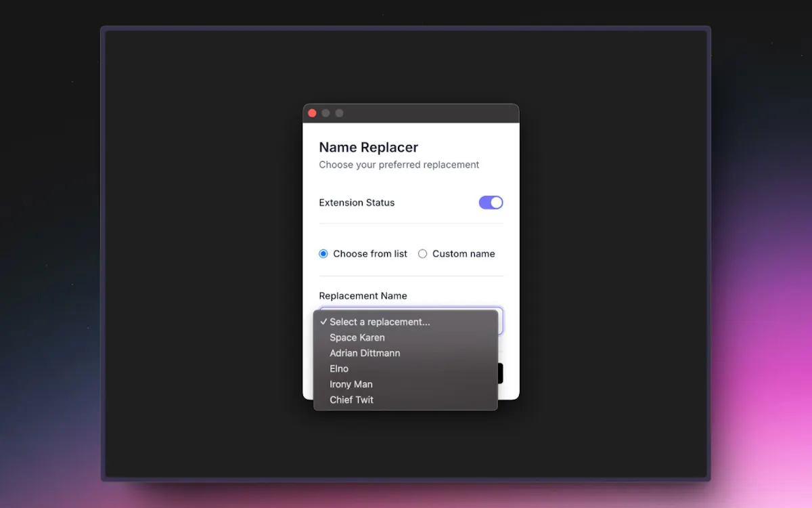Select the Choose from list radio button

click(323, 254)
